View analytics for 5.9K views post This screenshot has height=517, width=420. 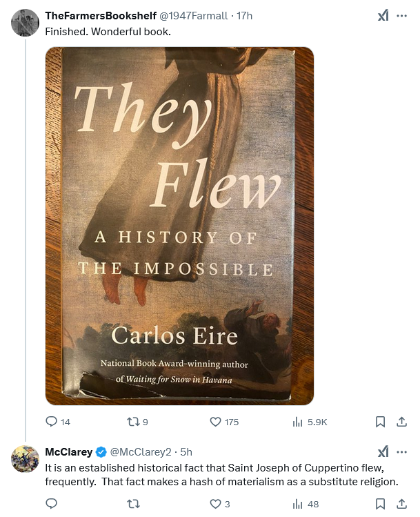(x=299, y=422)
